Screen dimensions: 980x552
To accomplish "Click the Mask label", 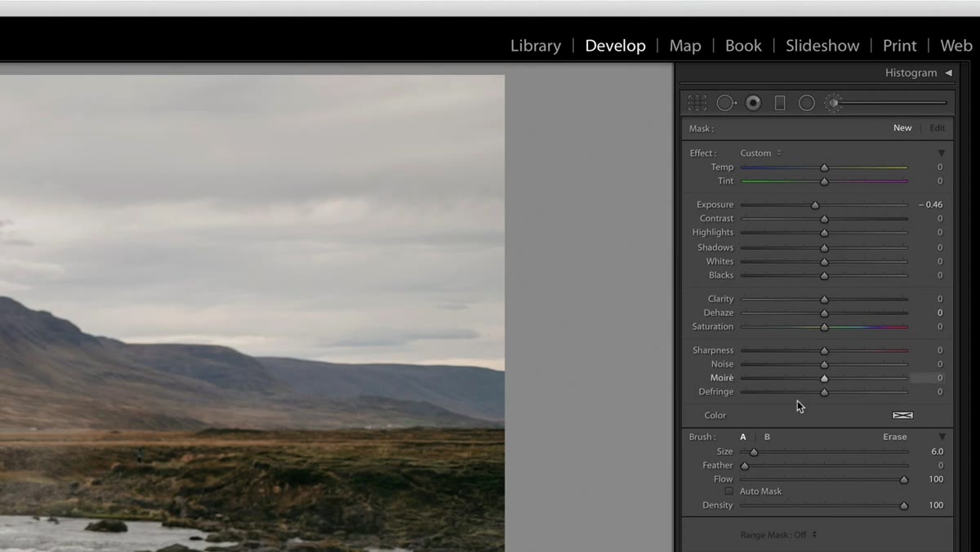I will (x=701, y=129).
